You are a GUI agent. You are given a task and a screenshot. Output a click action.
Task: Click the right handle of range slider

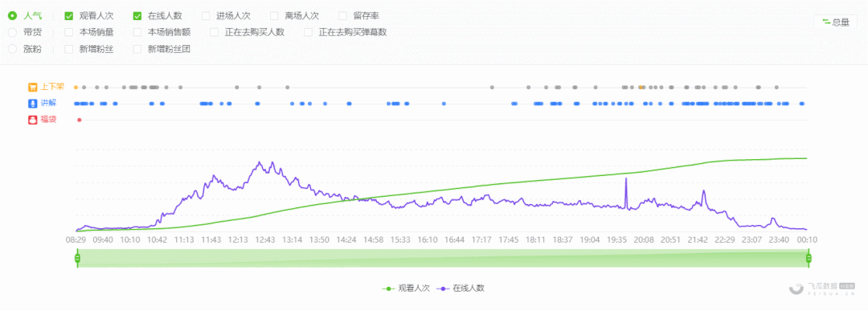point(809,259)
